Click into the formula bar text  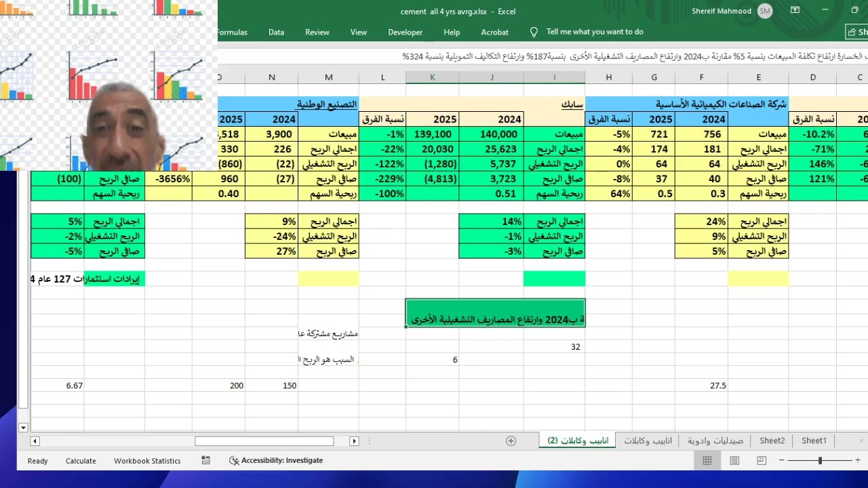[542, 56]
